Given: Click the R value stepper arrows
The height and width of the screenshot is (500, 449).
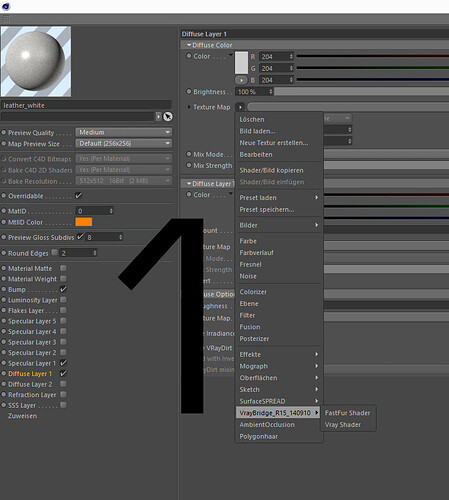Looking at the screenshot, I should (x=291, y=56).
